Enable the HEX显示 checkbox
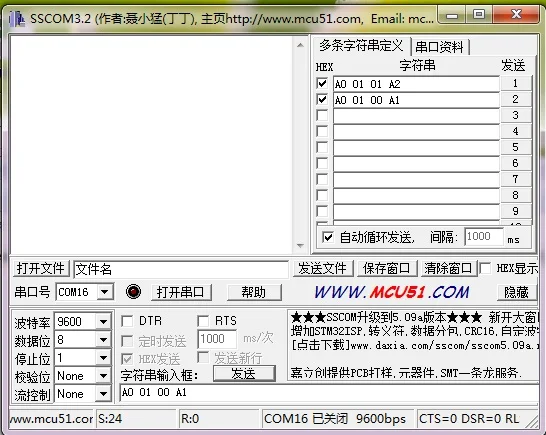Viewport: 546px width, 435px height. 485,269
